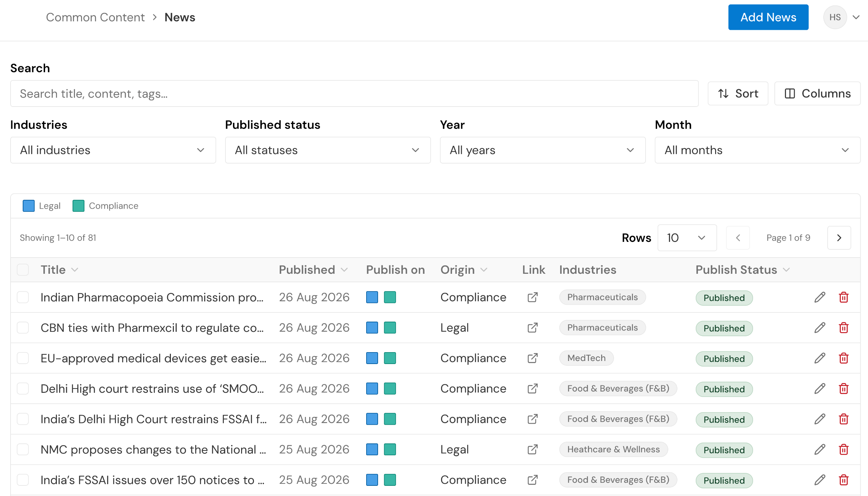Expand the All years filter dropdown
868x496 pixels.
[x=542, y=150]
